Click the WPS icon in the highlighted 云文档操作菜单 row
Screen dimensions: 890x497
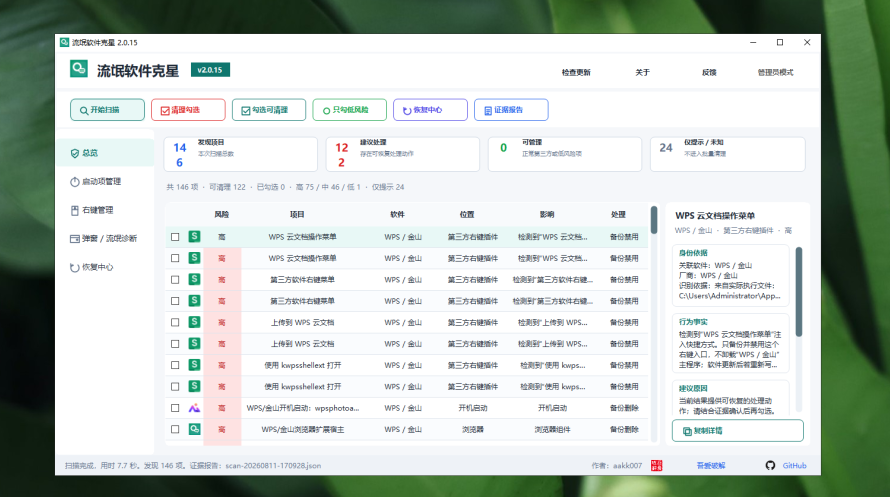(x=194, y=237)
